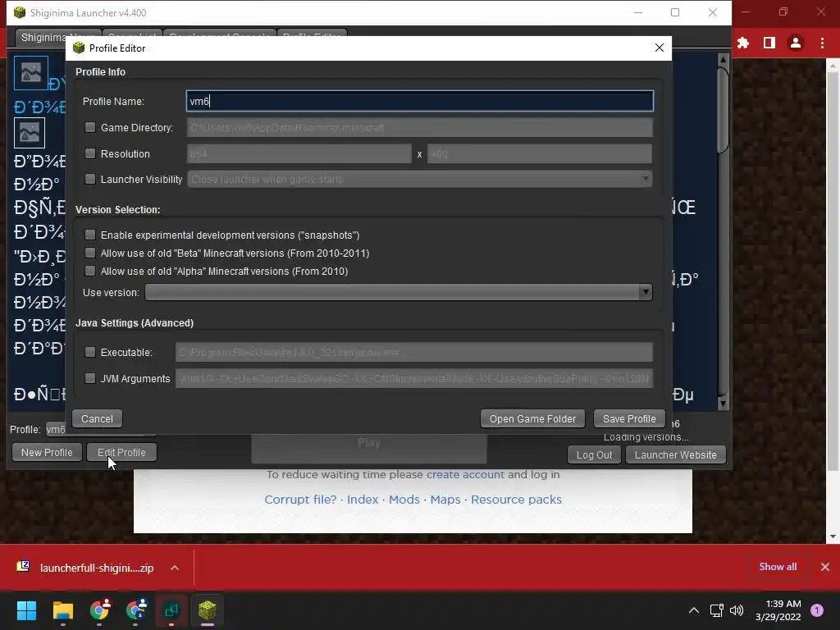This screenshot has width=840, height=630.
Task: Click launcher news scrollbar up arrow
Action: (x=723, y=59)
